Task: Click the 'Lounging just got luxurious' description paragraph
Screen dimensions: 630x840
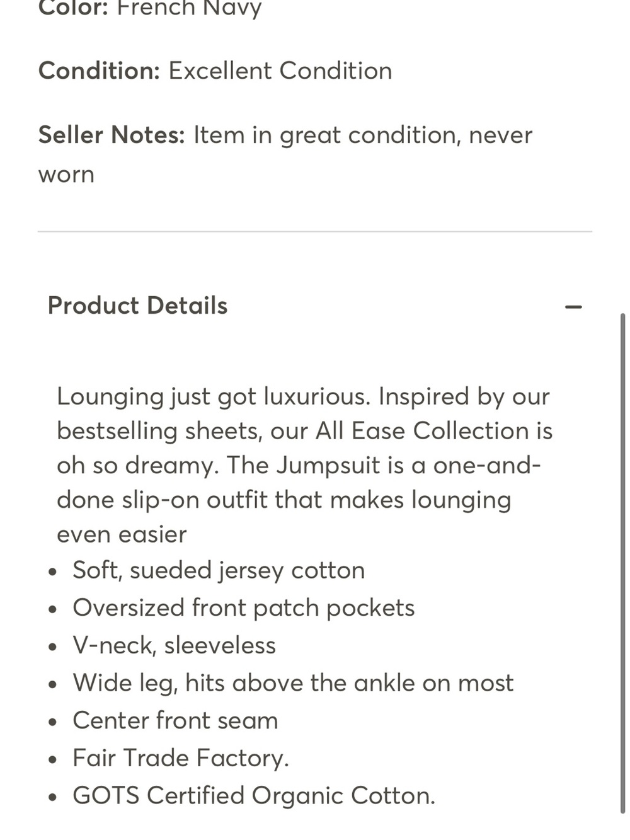Action: [x=305, y=465]
